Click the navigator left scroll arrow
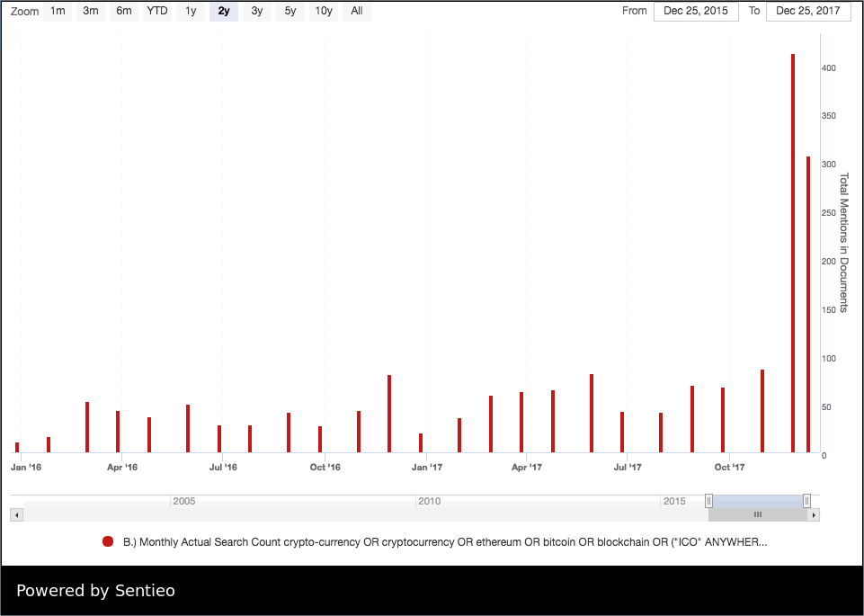 (16, 515)
